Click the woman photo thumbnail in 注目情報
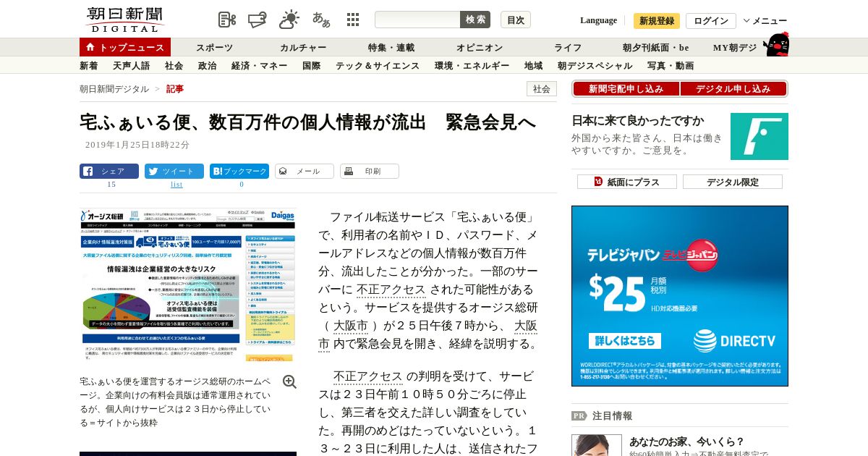Viewport: 868px width, 456px height. point(597,445)
